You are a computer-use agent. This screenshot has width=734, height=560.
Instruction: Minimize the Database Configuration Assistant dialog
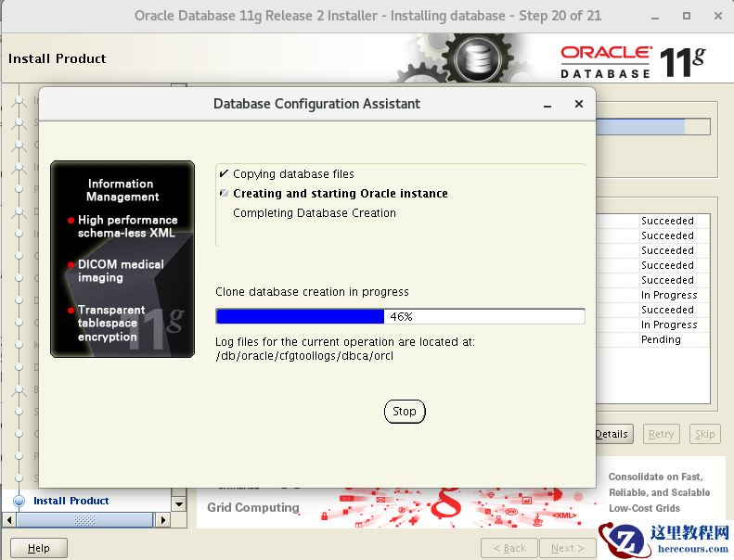(547, 105)
